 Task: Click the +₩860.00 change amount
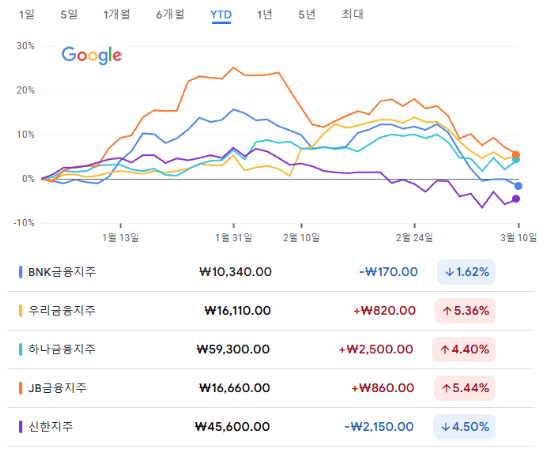click(383, 388)
